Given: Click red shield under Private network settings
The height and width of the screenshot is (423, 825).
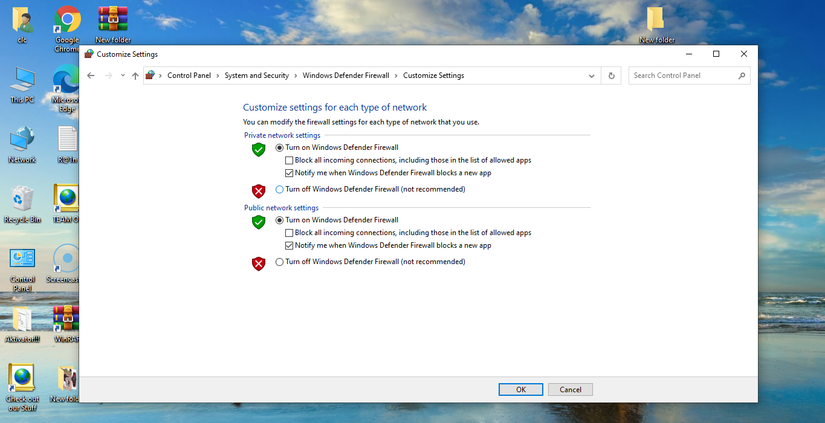Looking at the screenshot, I should pyautogui.click(x=258, y=190).
